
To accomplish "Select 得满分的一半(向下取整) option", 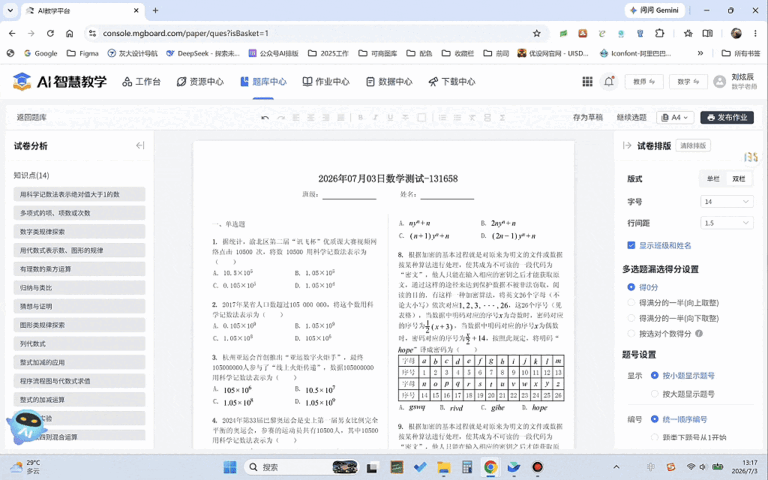I will (631, 318).
